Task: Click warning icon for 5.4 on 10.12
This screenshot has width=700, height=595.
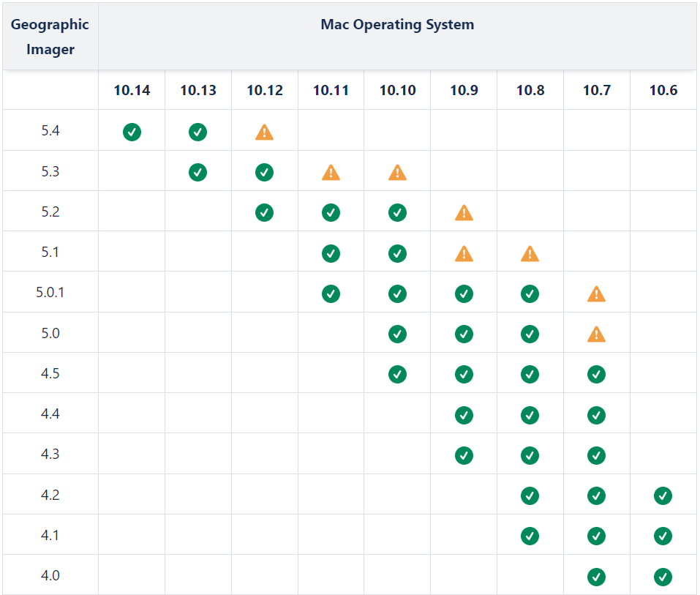Action: click(265, 132)
